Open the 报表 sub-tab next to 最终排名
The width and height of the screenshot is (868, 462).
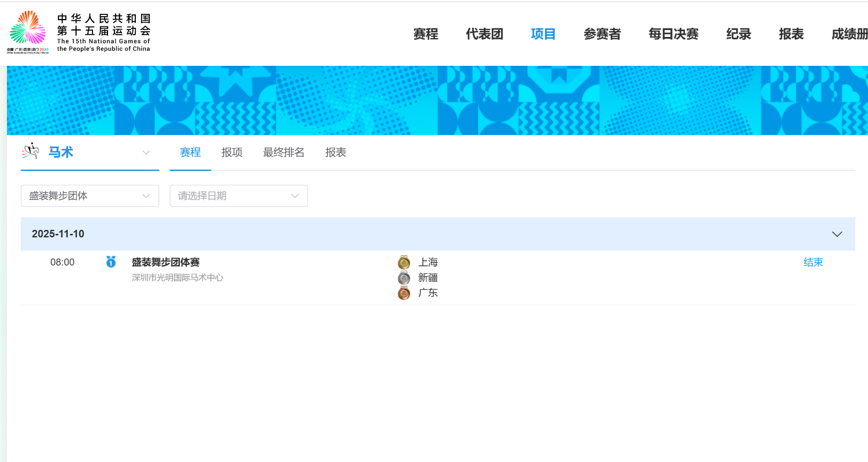tap(336, 152)
